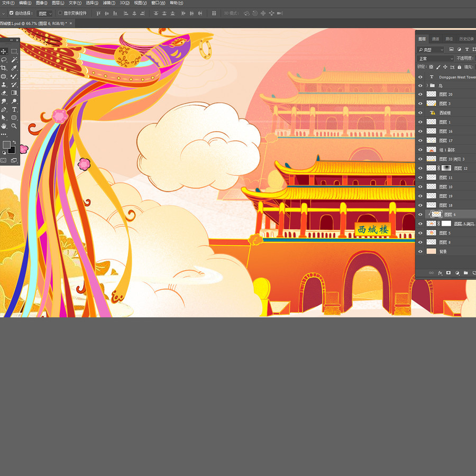Image resolution: width=476 pixels, height=476 pixels.
Task: Select the Hand tool
Action: coord(4,126)
